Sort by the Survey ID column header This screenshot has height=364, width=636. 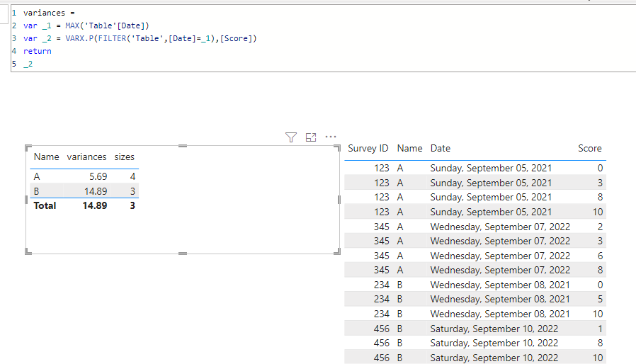368,149
